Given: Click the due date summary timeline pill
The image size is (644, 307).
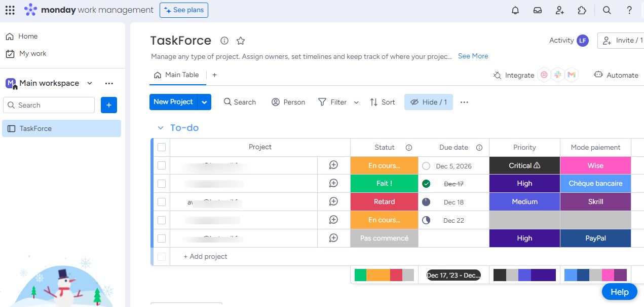Looking at the screenshot, I should pyautogui.click(x=453, y=275).
